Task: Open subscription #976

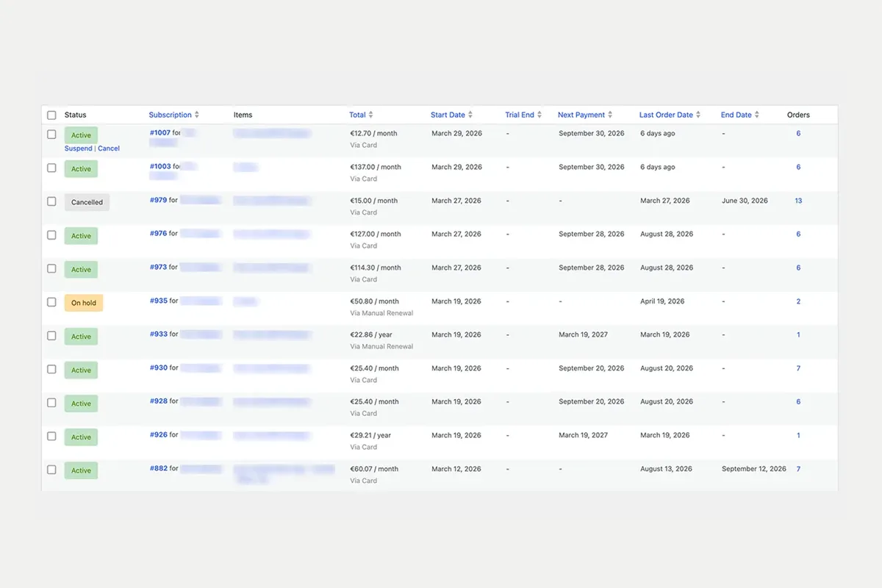Action: tap(159, 234)
